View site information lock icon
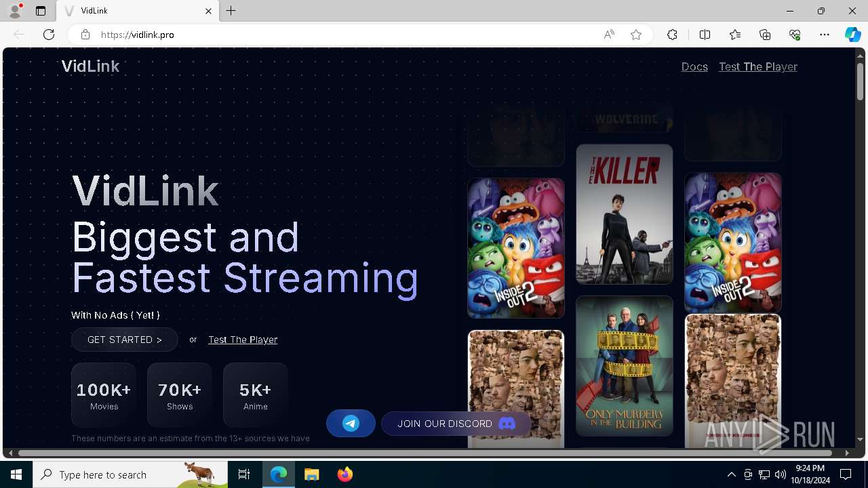868x488 pixels. tap(85, 35)
